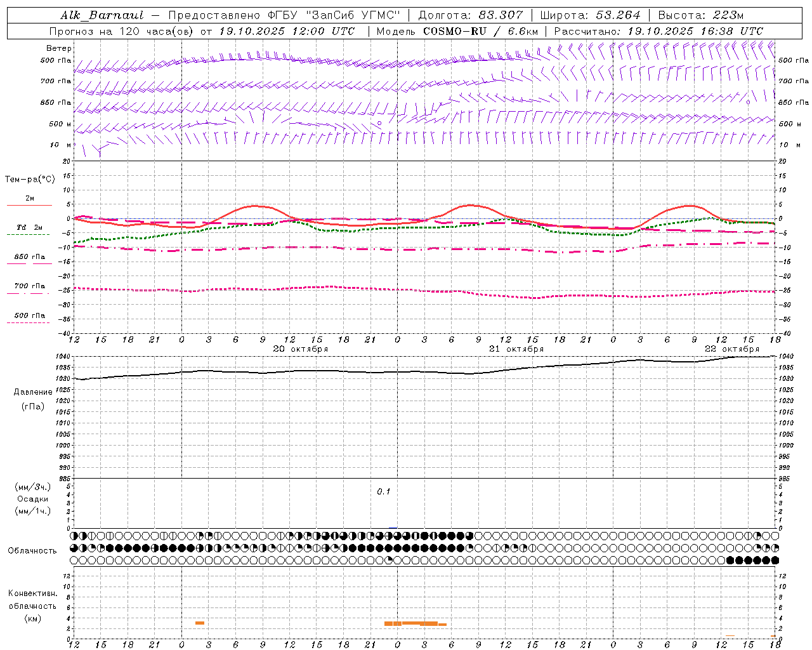Click the 20 октября date label

coord(300,348)
